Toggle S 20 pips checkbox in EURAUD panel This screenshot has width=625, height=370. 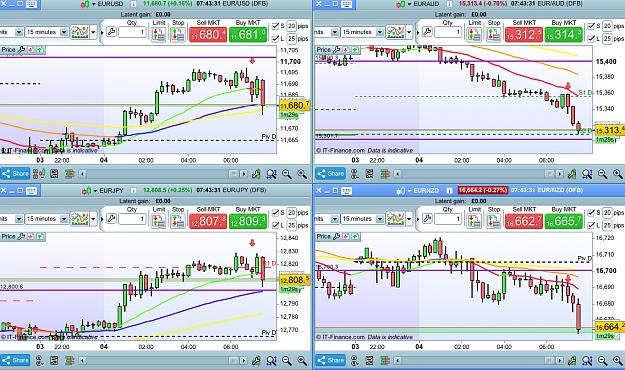(x=591, y=26)
